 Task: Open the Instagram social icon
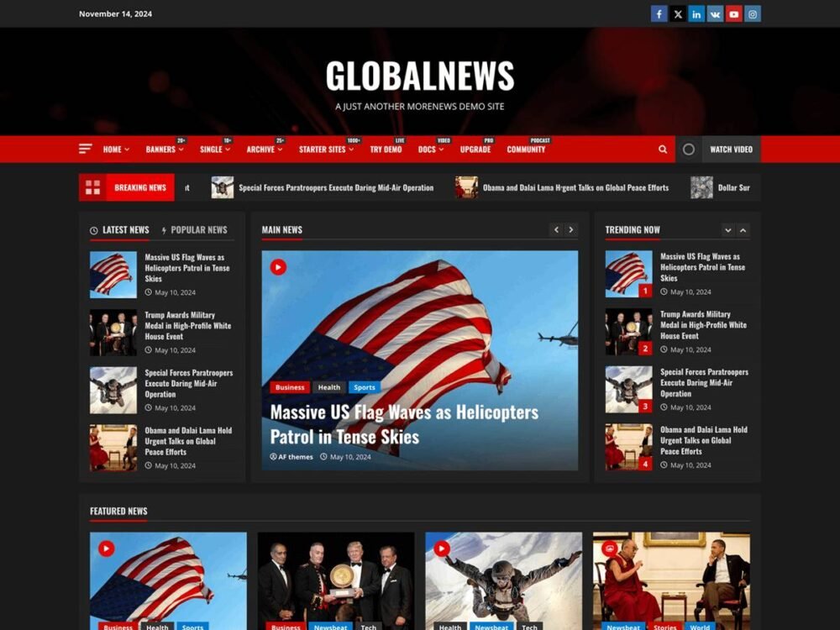pyautogui.click(x=753, y=14)
